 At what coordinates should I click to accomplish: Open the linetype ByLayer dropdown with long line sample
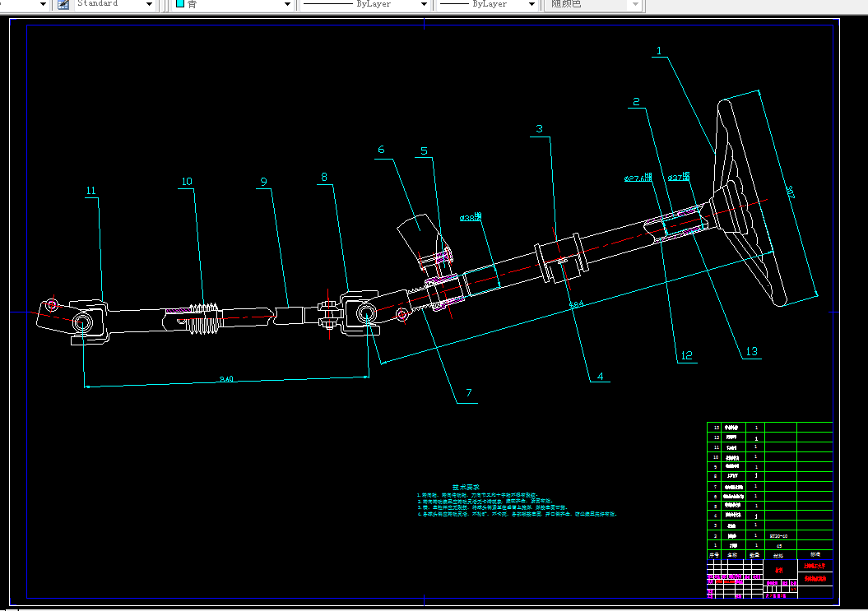coord(424,4)
